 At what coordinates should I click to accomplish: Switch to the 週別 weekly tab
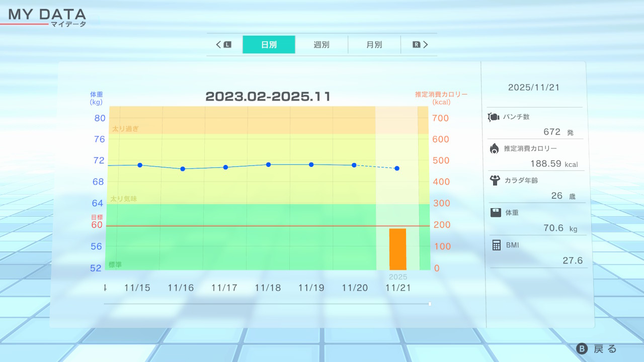[x=321, y=45]
